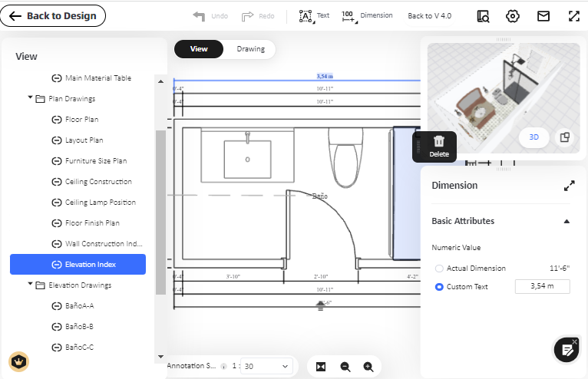The image size is (588, 379).
Task: Go Back to Design
Action: click(x=53, y=16)
